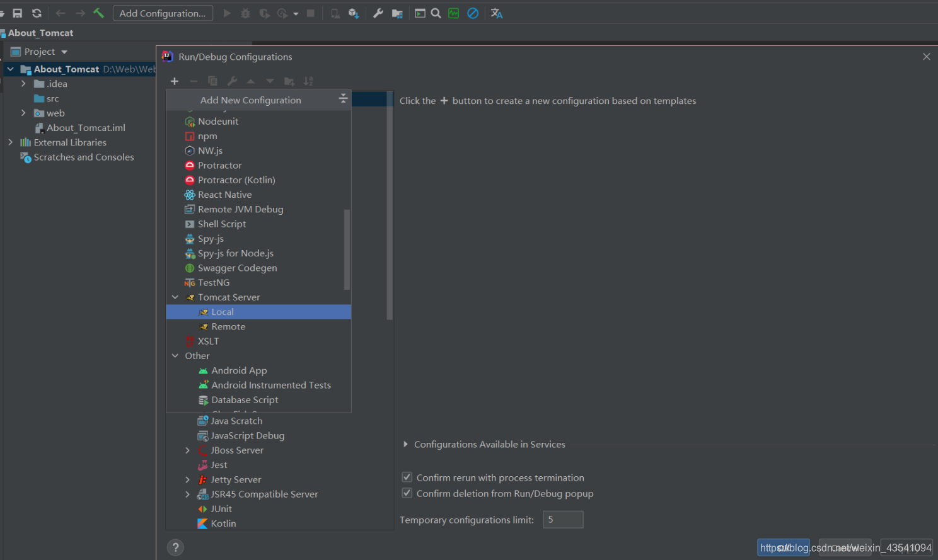Select Local under Tomcat Server
938x560 pixels.
click(x=258, y=312)
